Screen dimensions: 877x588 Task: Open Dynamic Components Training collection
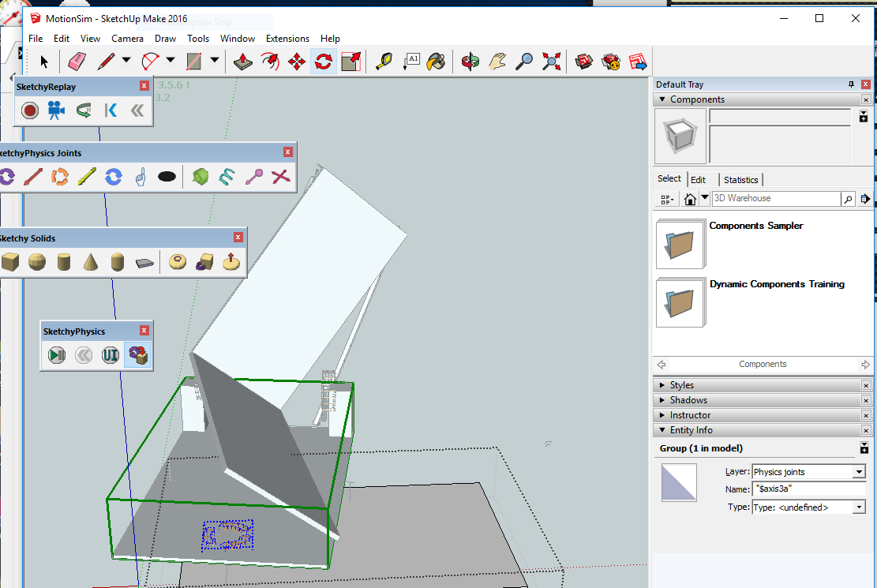coord(680,302)
